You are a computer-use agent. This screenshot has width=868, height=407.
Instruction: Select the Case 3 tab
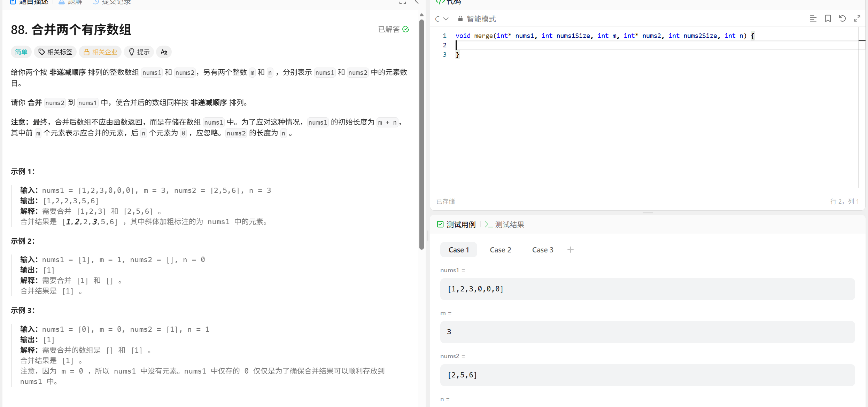click(542, 250)
